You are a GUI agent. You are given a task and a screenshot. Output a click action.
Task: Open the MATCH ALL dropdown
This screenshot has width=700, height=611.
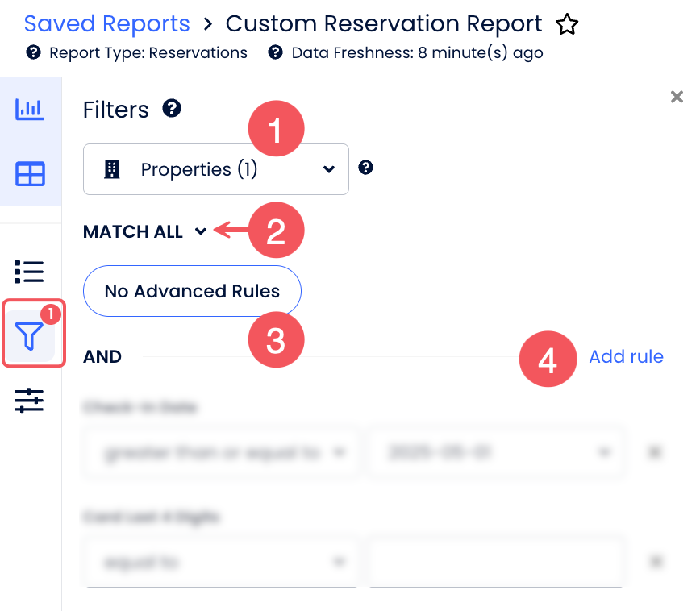pyautogui.click(x=146, y=232)
